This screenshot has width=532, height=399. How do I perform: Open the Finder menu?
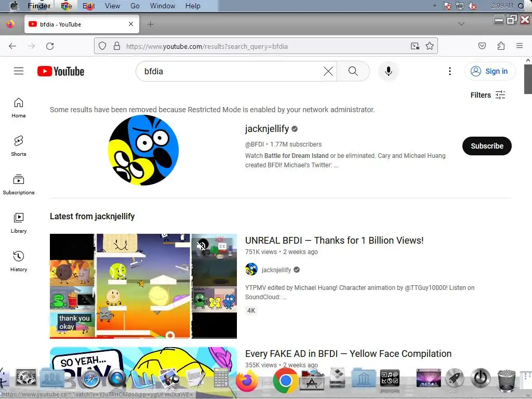[39, 6]
